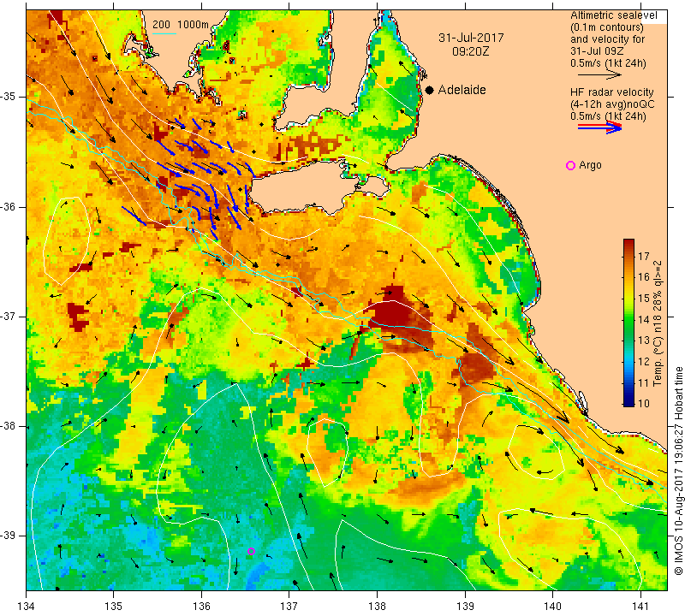Click the 10 label on temperature scale
This screenshot has height=616, width=685.
pyautogui.click(x=644, y=403)
